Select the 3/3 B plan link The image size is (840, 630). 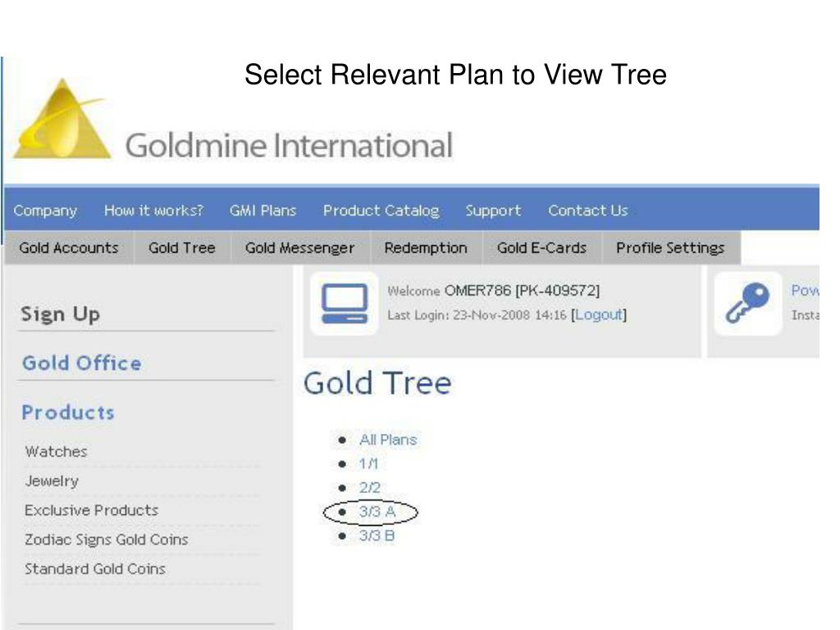(377, 536)
